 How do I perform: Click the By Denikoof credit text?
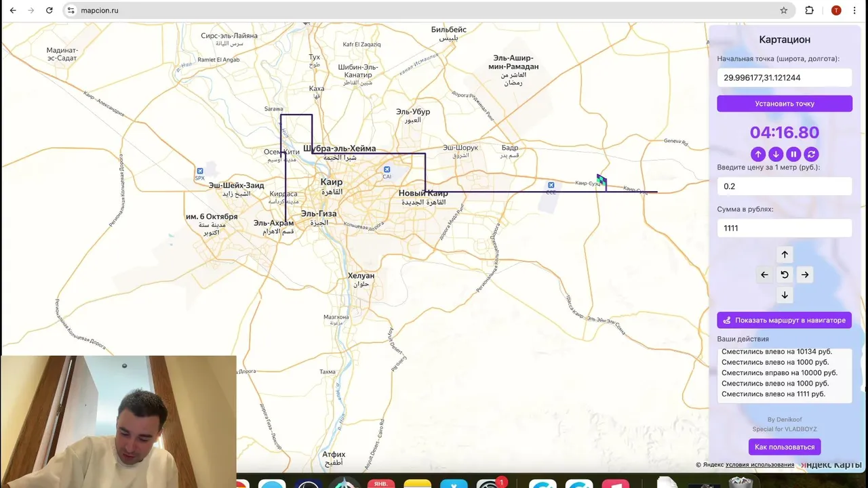pyautogui.click(x=785, y=420)
